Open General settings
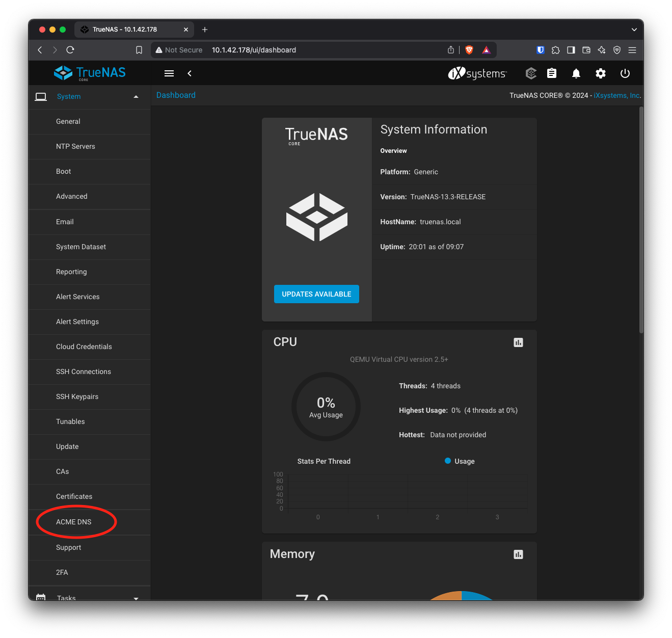 (x=90, y=122)
